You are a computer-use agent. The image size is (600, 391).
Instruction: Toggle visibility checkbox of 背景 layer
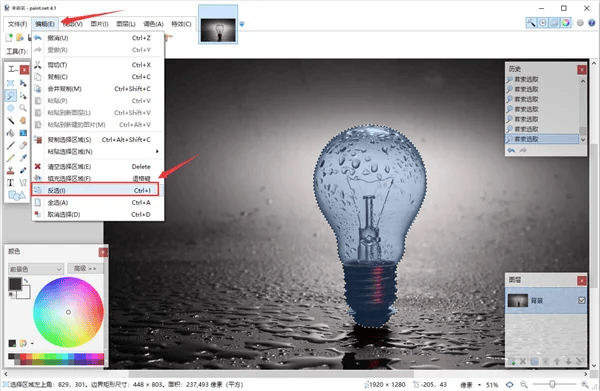pyautogui.click(x=582, y=300)
